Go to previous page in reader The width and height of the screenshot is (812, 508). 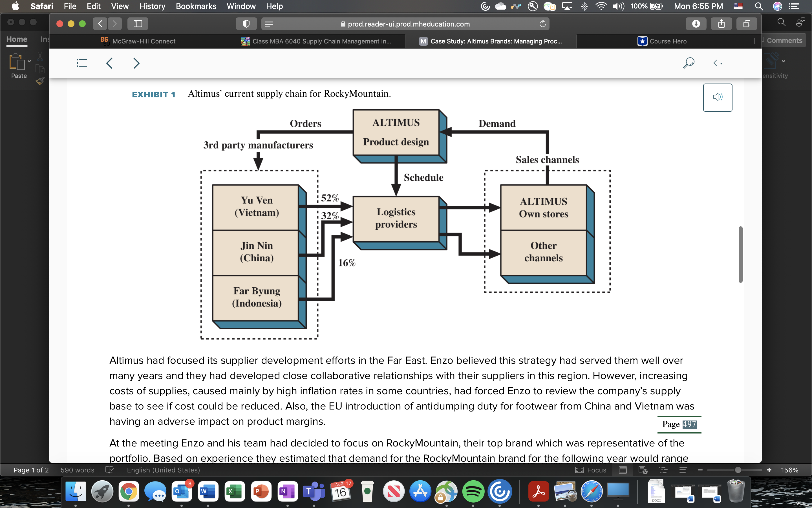pos(109,63)
